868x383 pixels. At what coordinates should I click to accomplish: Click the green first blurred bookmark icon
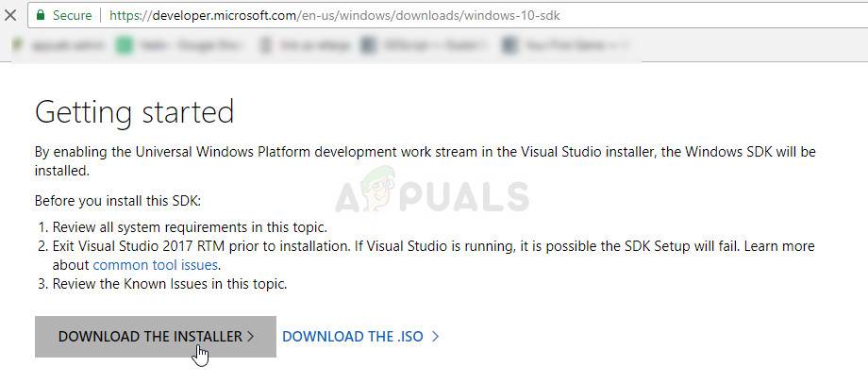tap(17, 45)
